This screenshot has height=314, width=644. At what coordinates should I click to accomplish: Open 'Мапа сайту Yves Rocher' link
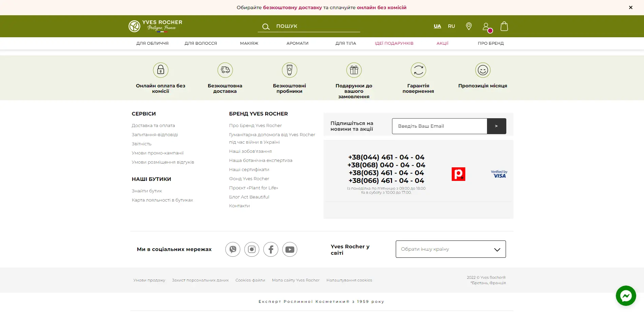296,280
